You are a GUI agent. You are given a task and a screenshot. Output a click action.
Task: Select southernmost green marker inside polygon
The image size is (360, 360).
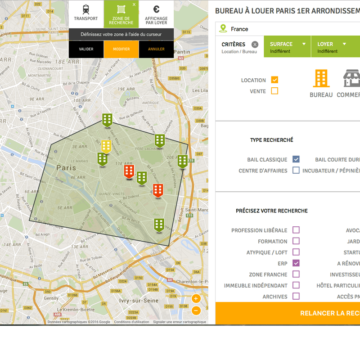(159, 225)
